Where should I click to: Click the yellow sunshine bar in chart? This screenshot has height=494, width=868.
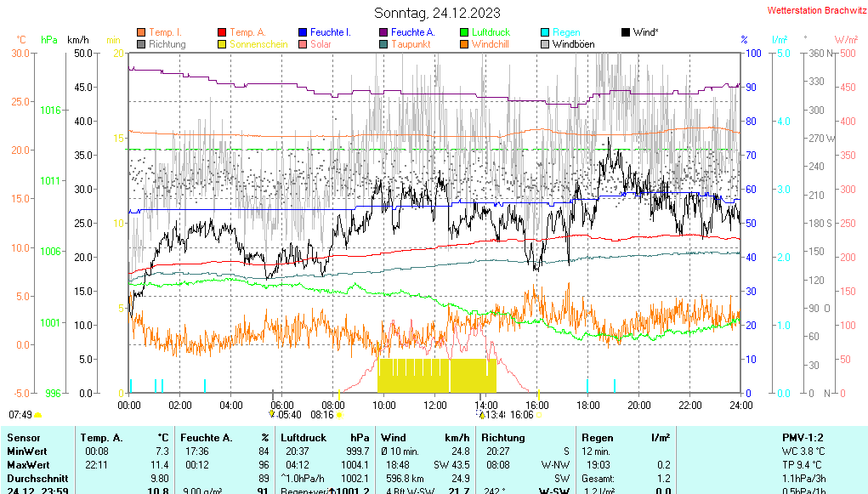click(x=437, y=375)
